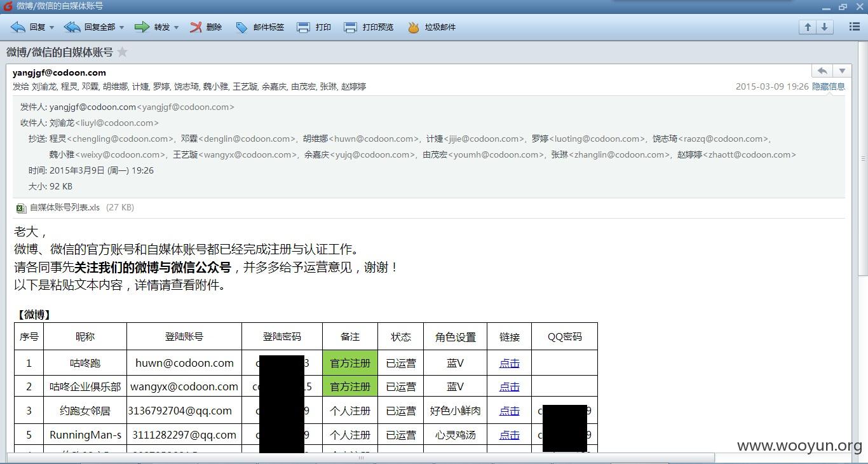Open 邮件标签 tag menu
The height and width of the screenshot is (464, 868).
tap(260, 27)
